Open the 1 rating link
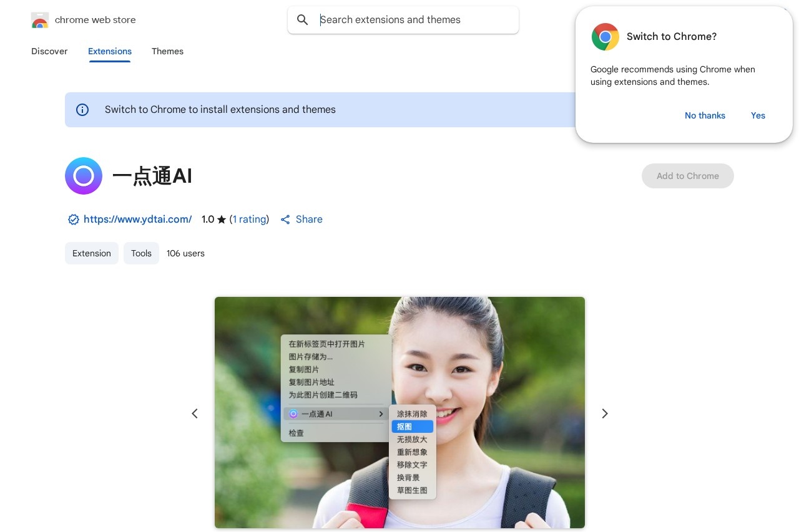The height and width of the screenshot is (532, 799). [x=249, y=220]
